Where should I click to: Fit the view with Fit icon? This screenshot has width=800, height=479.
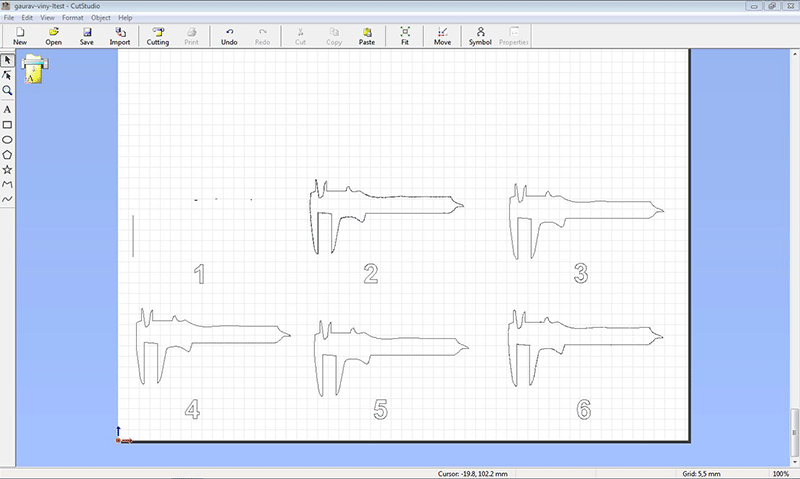pyautogui.click(x=405, y=36)
